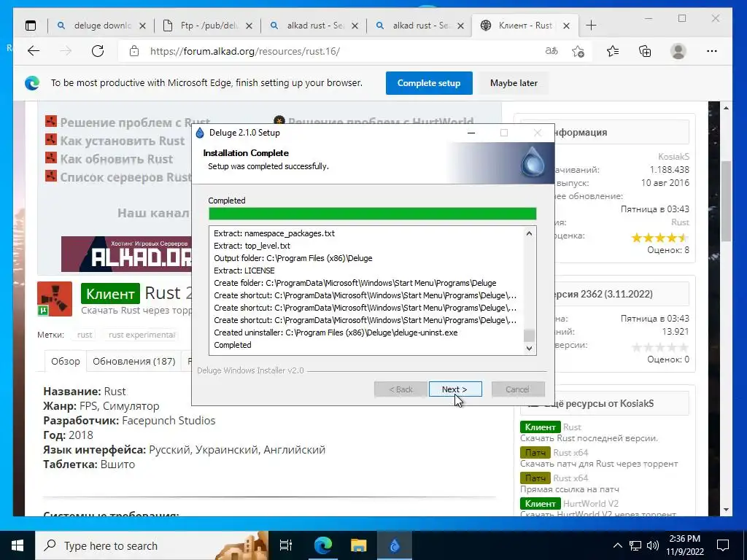Click the install log scroll up arrow

pos(529,233)
